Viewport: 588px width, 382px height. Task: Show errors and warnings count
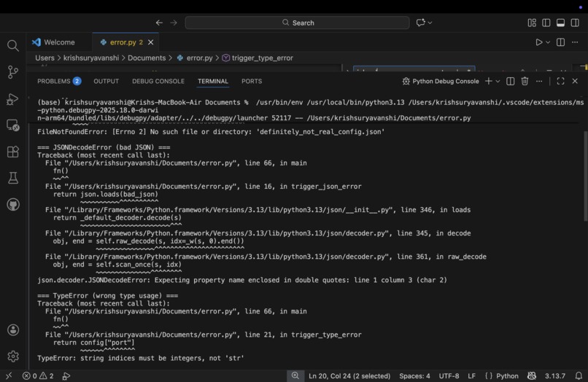point(38,375)
